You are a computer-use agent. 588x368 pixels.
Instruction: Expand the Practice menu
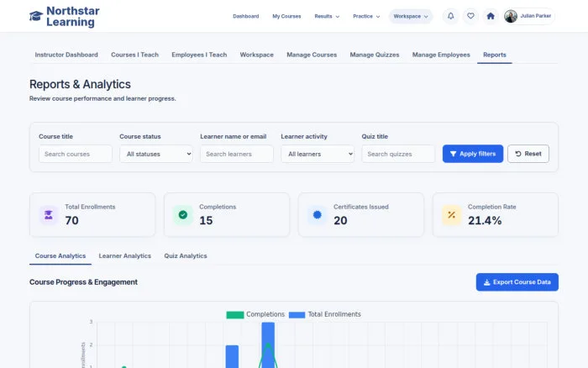[x=366, y=17]
